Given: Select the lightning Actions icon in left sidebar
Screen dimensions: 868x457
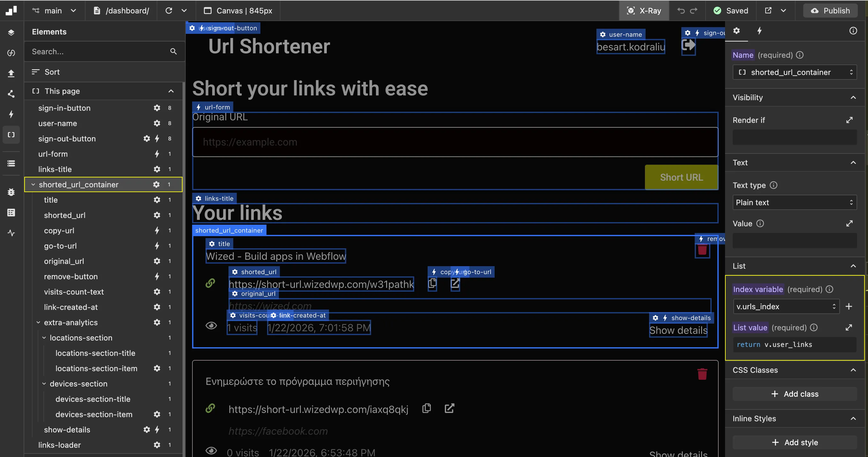Looking at the screenshot, I should pos(11,114).
